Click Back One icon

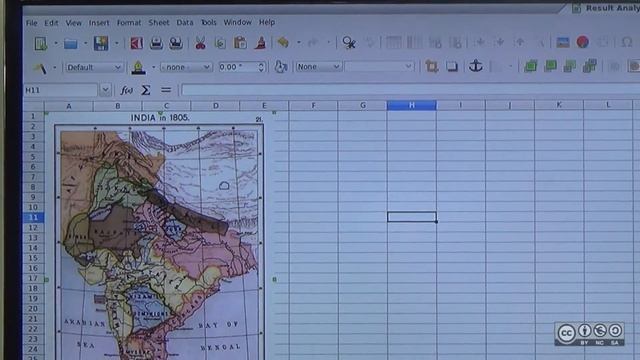[570, 66]
